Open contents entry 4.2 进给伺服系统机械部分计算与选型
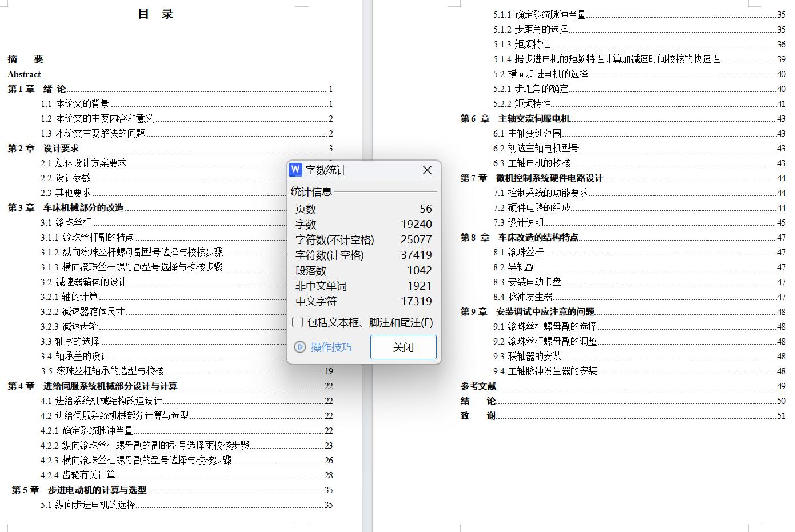795x532 pixels. pos(187,415)
